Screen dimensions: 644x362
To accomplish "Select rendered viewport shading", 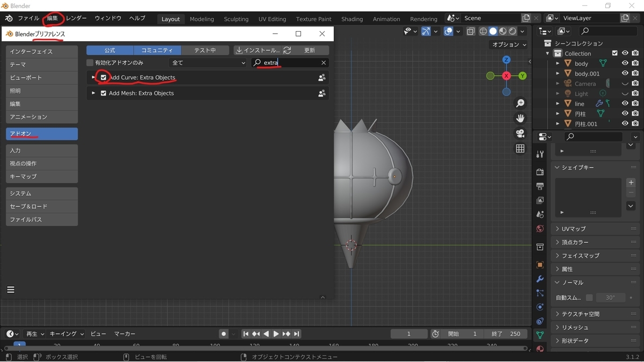I will [513, 31].
